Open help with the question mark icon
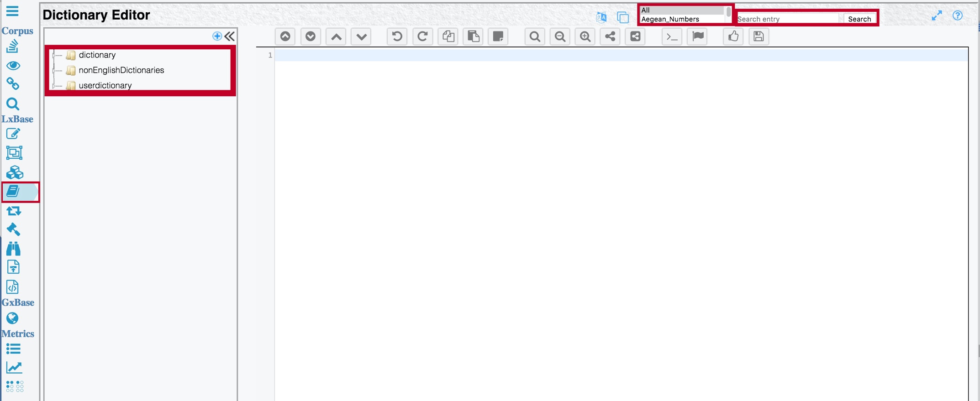 (958, 16)
